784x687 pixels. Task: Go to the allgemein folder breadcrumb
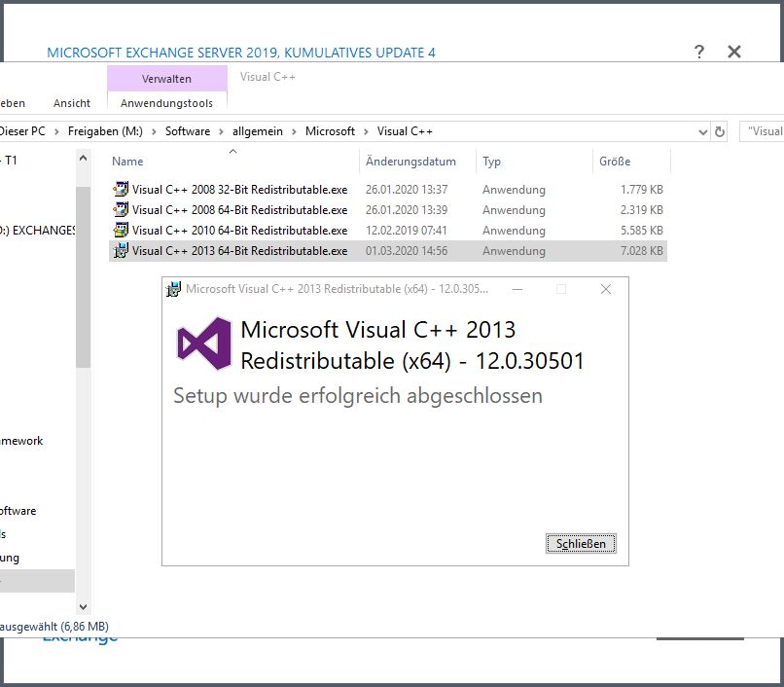coord(258,131)
